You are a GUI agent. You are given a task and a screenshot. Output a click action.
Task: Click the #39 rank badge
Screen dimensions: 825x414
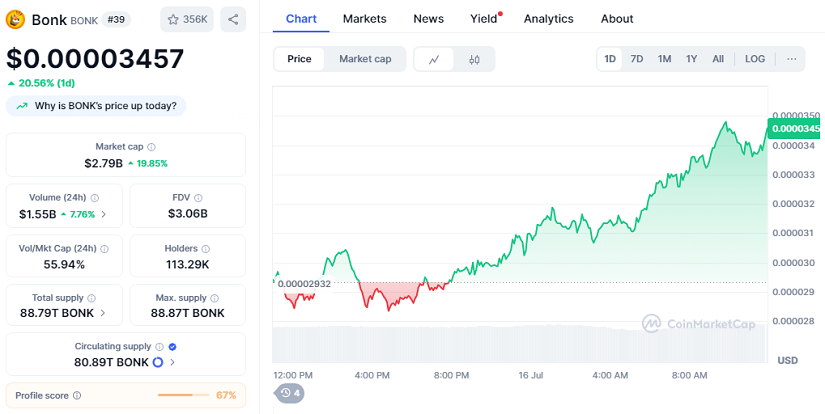click(x=115, y=19)
